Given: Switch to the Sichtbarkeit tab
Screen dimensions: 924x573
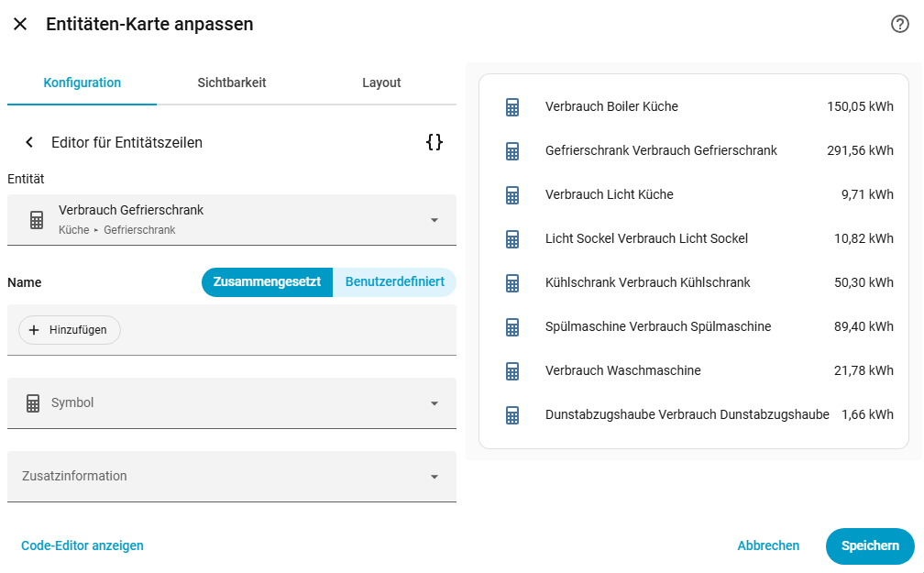Looking at the screenshot, I should pos(232,83).
